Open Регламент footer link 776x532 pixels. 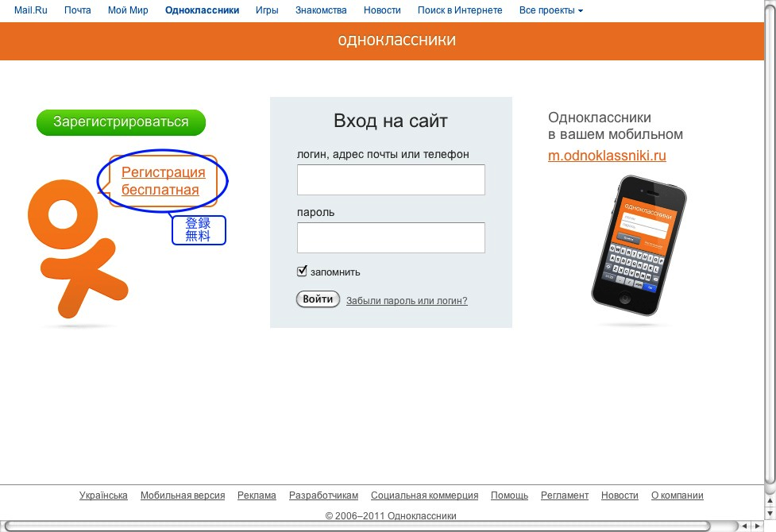565,495
